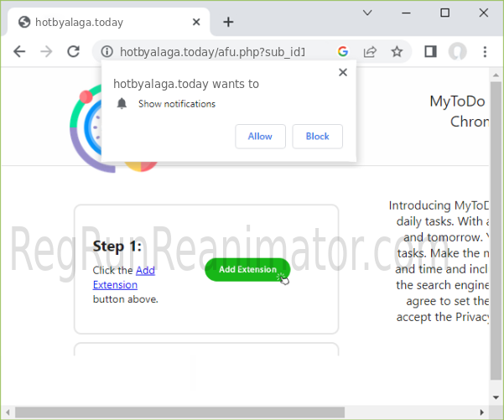Open the profile avatar menu
Image resolution: width=504 pixels, height=420 pixels.
click(x=457, y=51)
